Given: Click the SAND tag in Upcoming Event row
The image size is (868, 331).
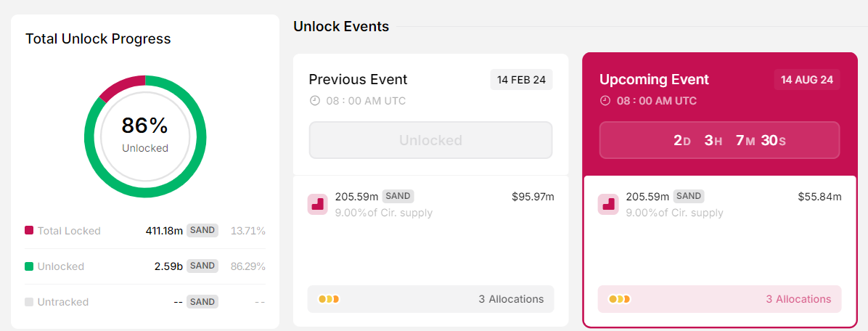Looking at the screenshot, I should pyautogui.click(x=689, y=196).
